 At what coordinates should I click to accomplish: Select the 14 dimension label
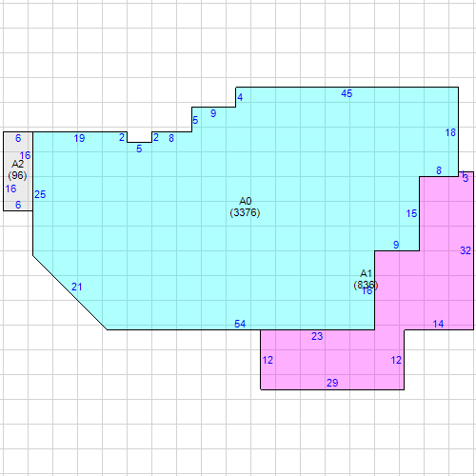pyautogui.click(x=438, y=324)
